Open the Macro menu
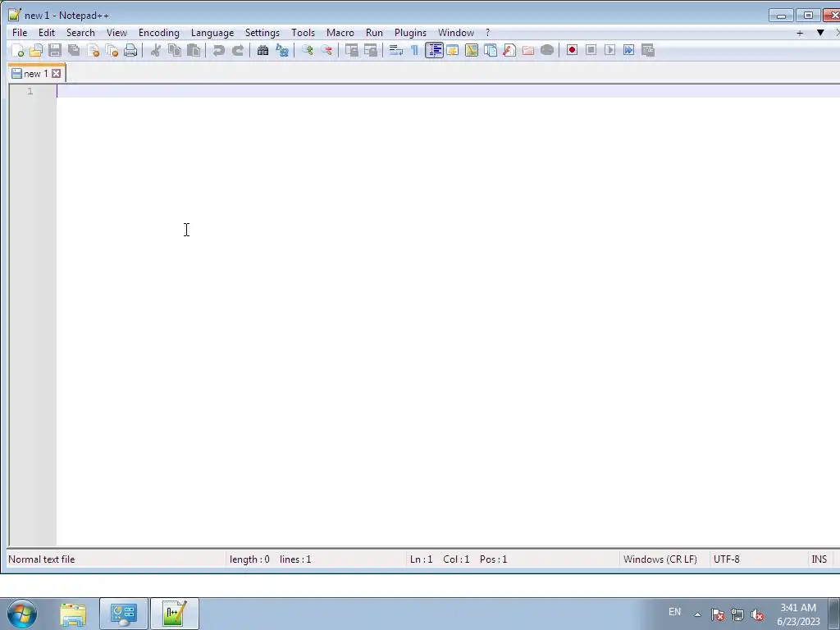The width and height of the screenshot is (840, 630). [x=340, y=33]
